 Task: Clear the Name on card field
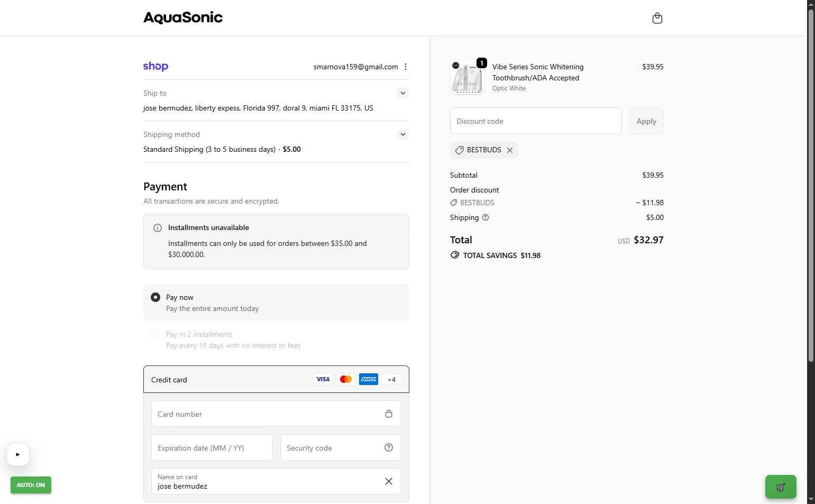point(389,481)
